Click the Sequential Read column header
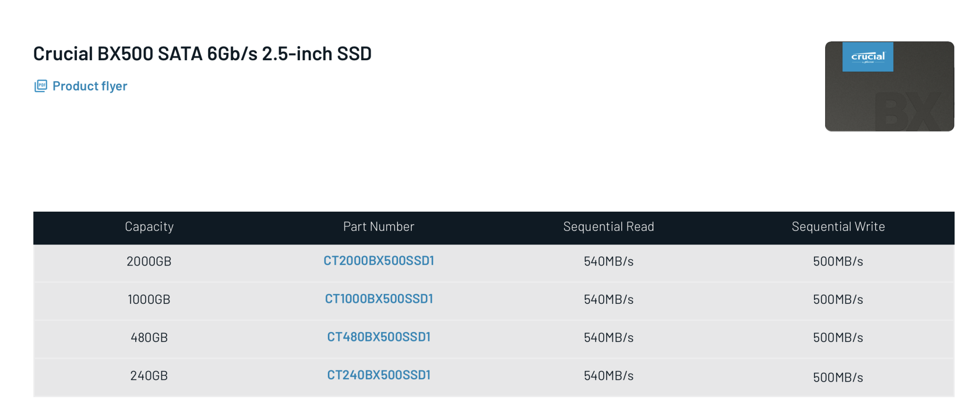 [609, 226]
